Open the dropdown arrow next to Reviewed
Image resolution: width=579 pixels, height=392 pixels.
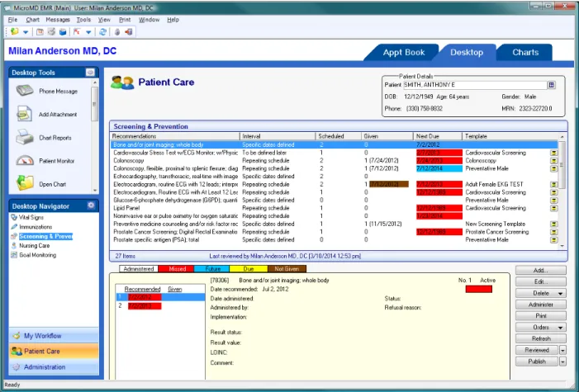click(562, 350)
